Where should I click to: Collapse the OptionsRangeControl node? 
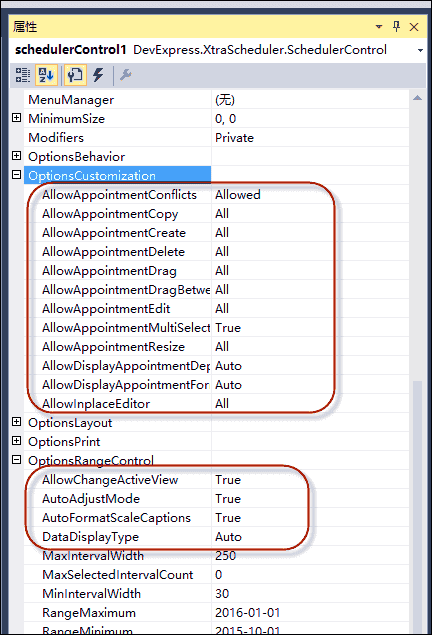pyautogui.click(x=16, y=460)
